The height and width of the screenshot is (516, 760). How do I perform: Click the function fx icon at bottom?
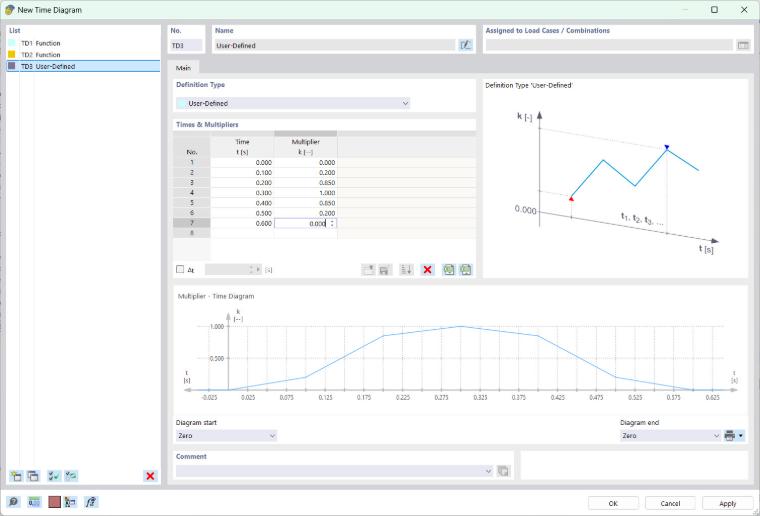(x=91, y=502)
